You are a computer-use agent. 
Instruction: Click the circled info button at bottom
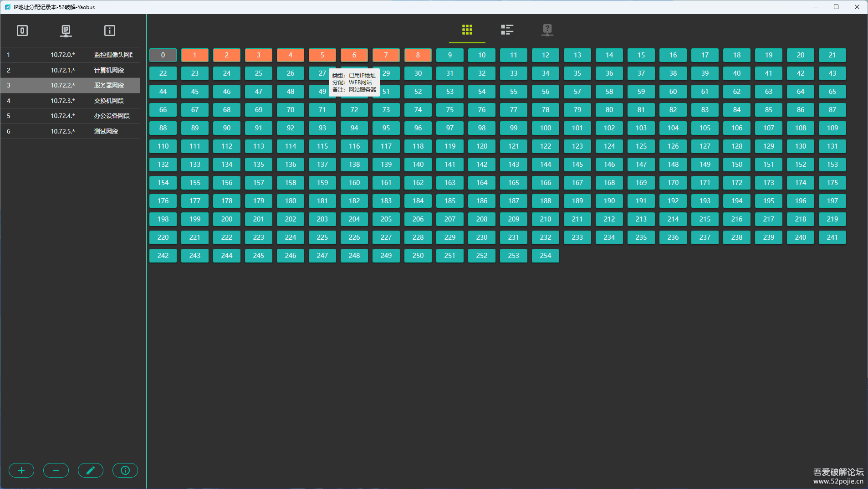click(125, 470)
